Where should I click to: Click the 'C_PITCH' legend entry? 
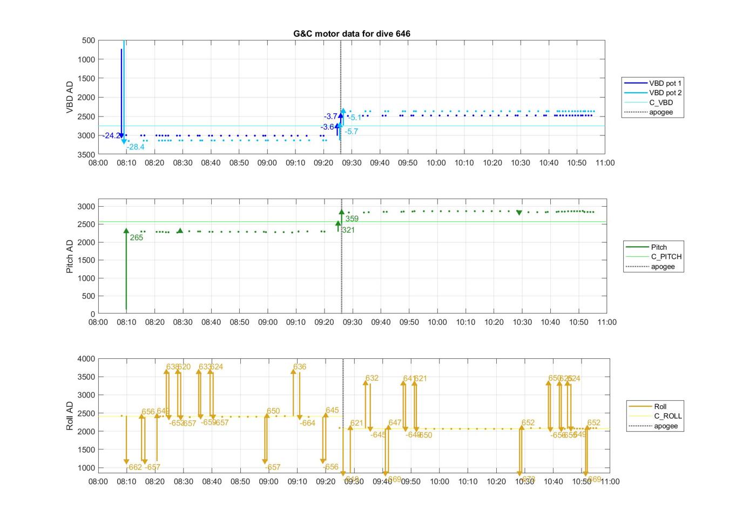653,257
